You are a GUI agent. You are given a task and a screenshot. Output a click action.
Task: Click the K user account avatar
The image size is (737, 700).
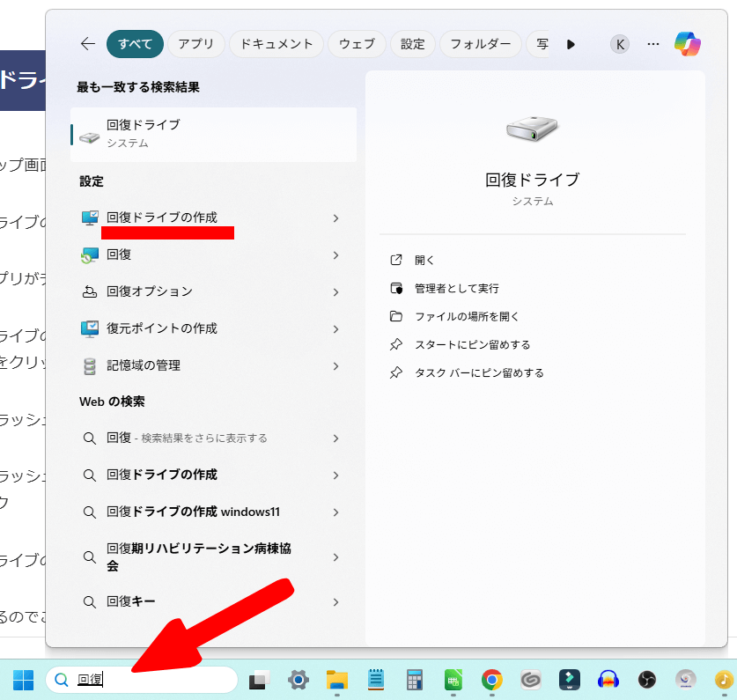tap(620, 44)
